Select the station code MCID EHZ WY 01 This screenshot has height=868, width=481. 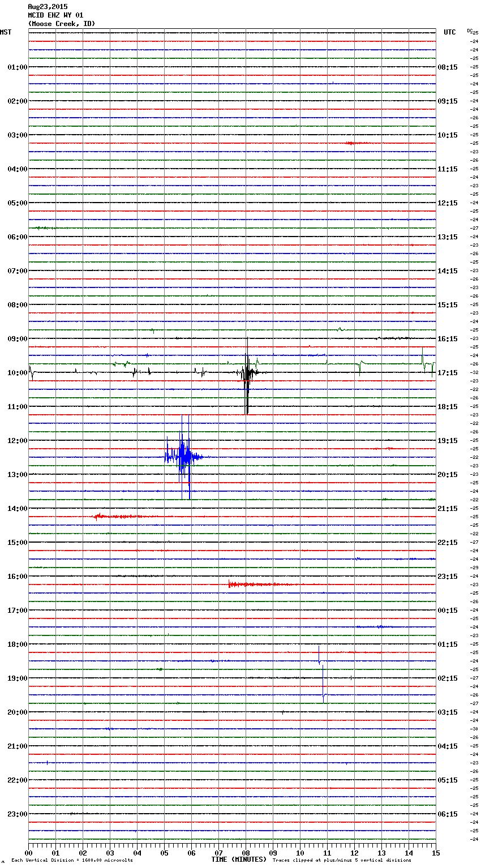[55, 15]
